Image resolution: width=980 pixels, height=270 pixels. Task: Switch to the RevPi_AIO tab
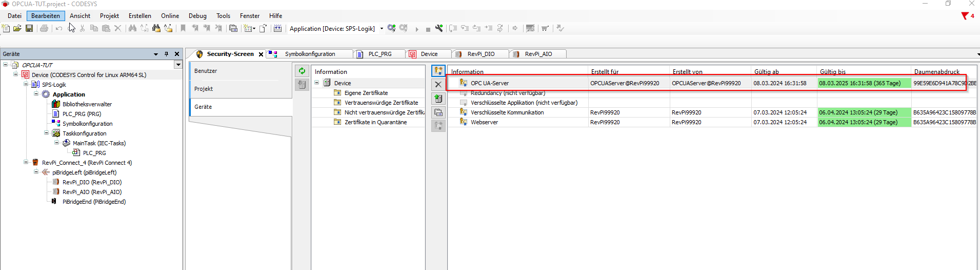pyautogui.click(x=538, y=54)
